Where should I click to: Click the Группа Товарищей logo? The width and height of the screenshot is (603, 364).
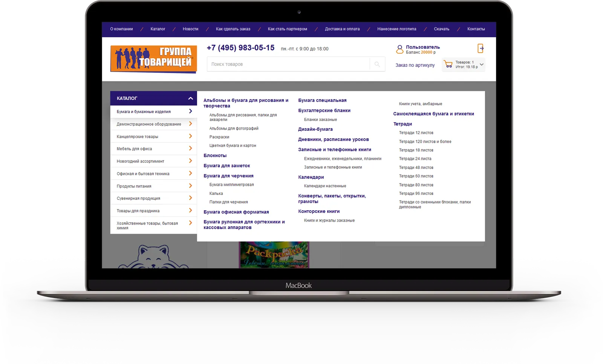click(153, 59)
